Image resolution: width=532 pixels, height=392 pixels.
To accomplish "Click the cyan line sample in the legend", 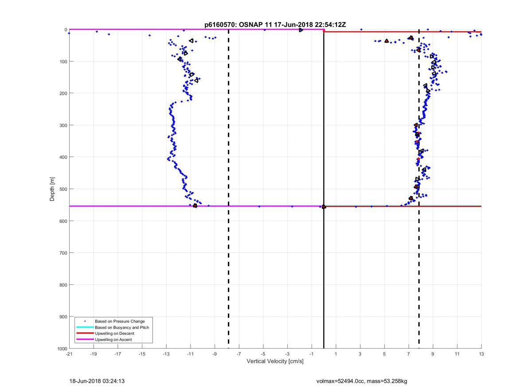I will coord(85,327).
